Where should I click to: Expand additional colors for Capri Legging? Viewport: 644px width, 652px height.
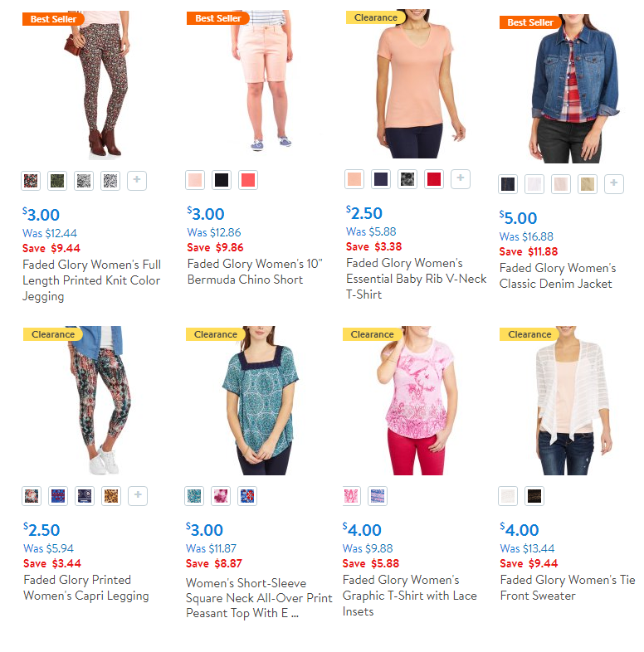pyautogui.click(x=138, y=496)
